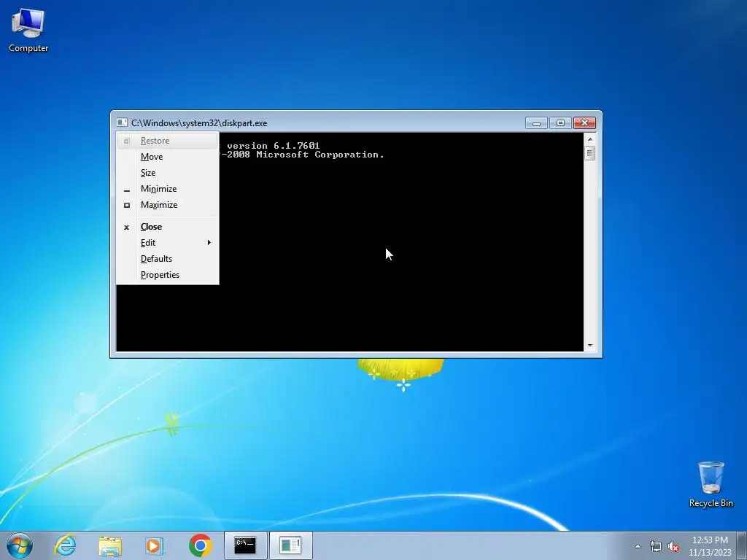Expand the Edit submenu

(x=168, y=243)
